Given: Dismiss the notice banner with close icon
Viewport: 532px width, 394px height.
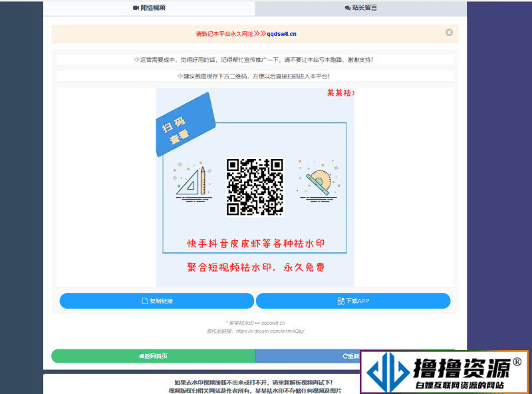Looking at the screenshot, I should click(x=449, y=32).
